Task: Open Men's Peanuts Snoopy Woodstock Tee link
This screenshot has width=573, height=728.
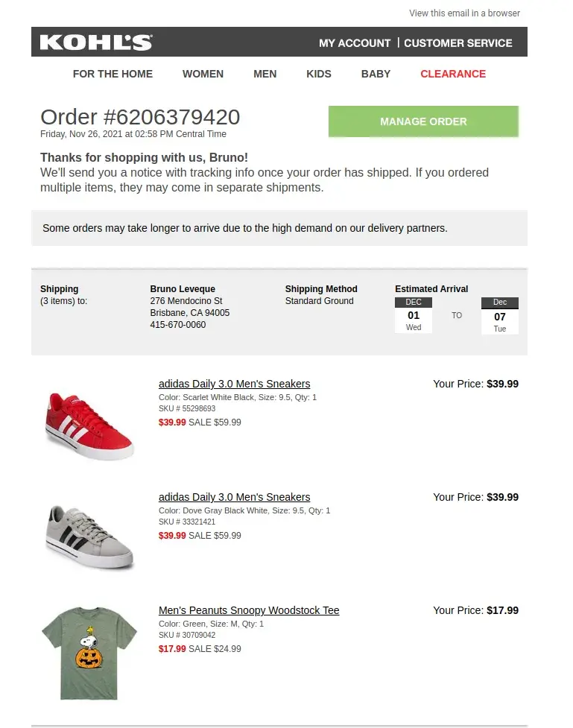Action: (x=249, y=610)
